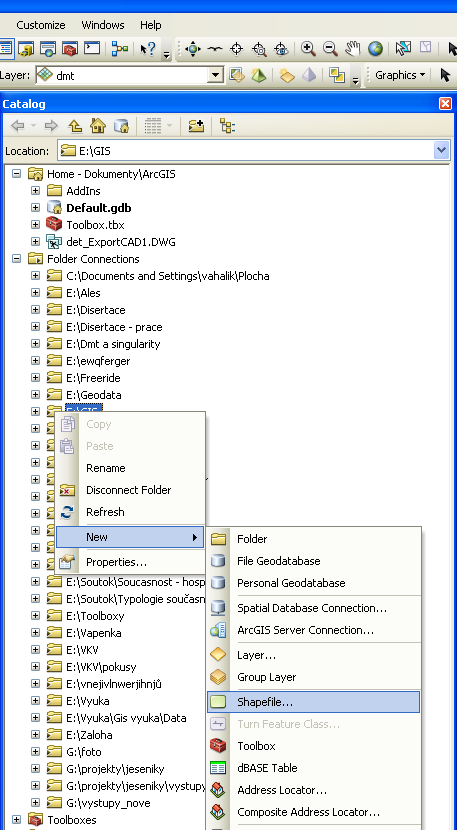The image size is (457, 830).
Task: Click into the Location path field
Action: [x=245, y=150]
